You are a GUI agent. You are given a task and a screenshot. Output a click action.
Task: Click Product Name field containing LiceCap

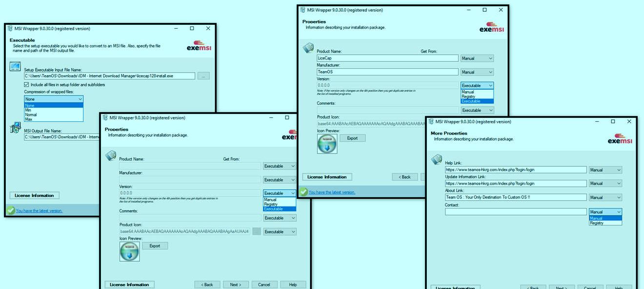387,58
